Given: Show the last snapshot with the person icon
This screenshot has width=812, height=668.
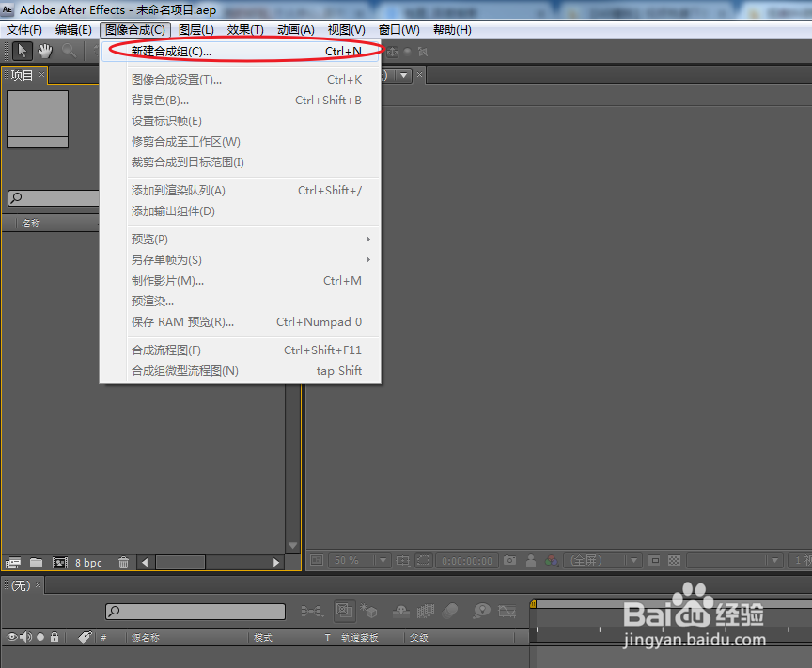Looking at the screenshot, I should click(531, 560).
